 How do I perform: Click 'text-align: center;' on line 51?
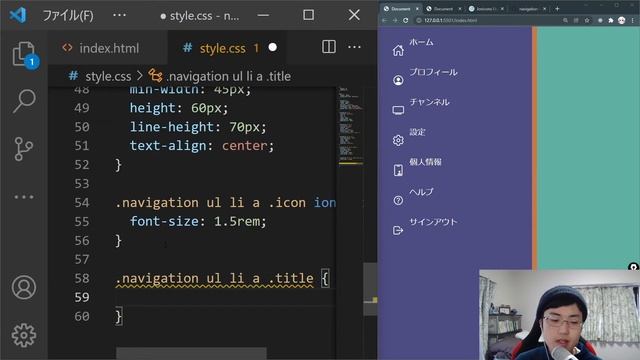[x=202, y=146]
